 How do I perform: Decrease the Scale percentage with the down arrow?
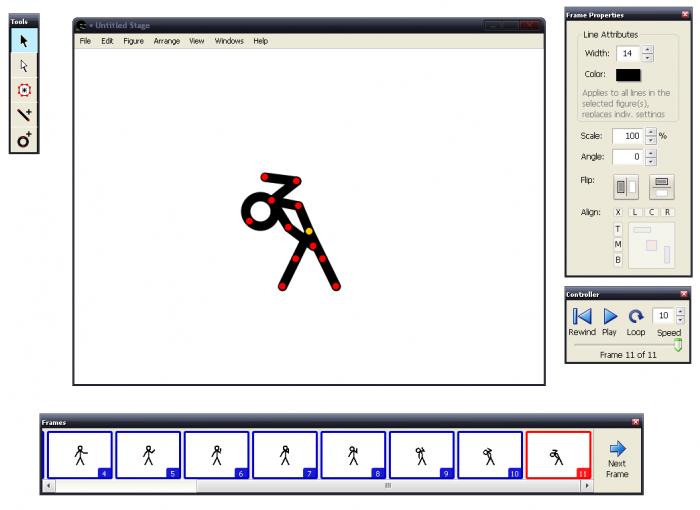651,140
